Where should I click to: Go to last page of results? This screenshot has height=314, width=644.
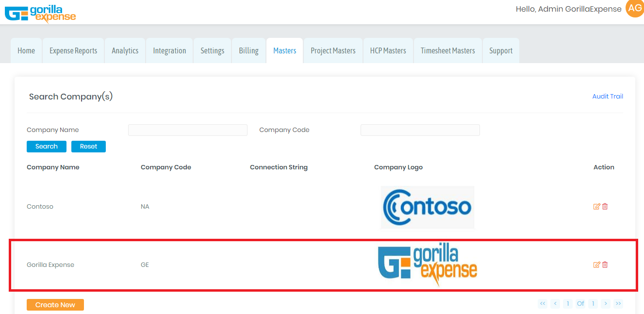pyautogui.click(x=618, y=304)
